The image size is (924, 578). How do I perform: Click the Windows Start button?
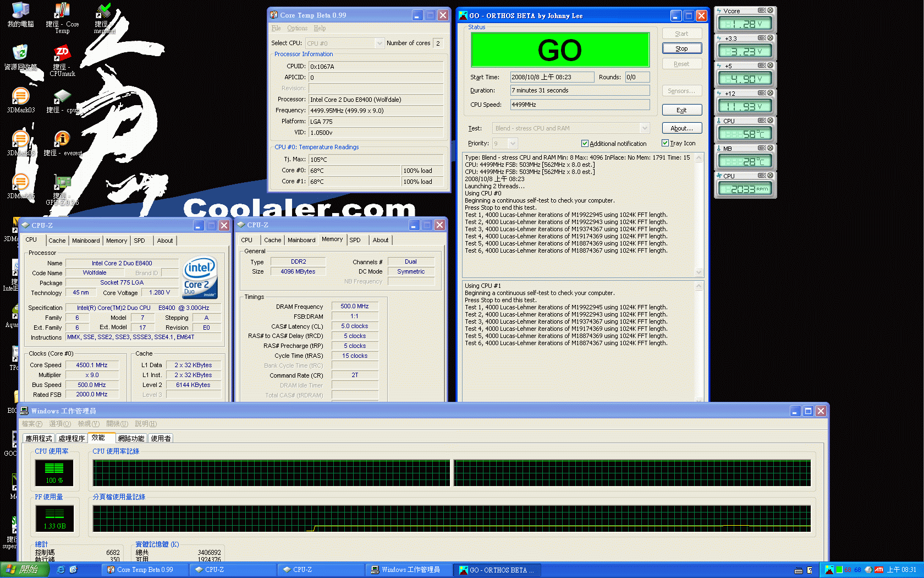click(25, 570)
